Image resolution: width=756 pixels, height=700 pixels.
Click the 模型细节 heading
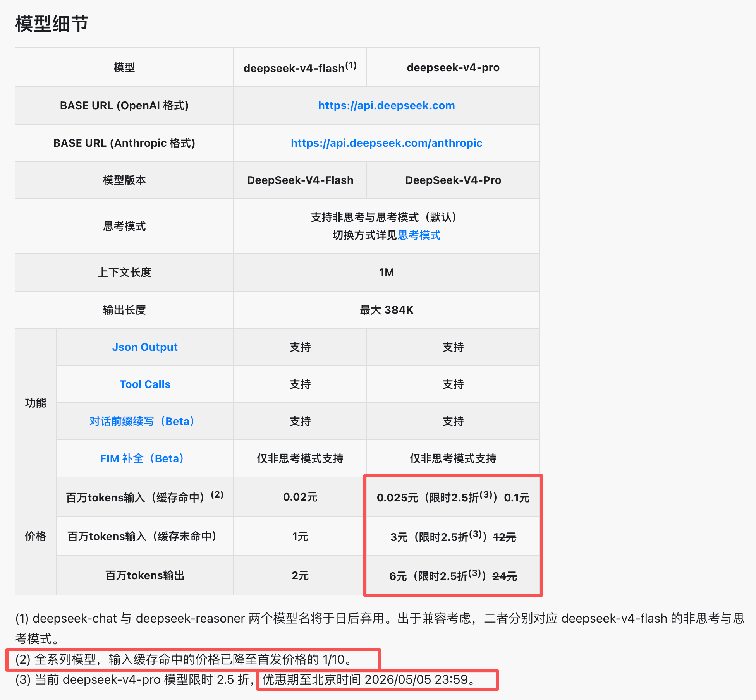pyautogui.click(x=52, y=24)
